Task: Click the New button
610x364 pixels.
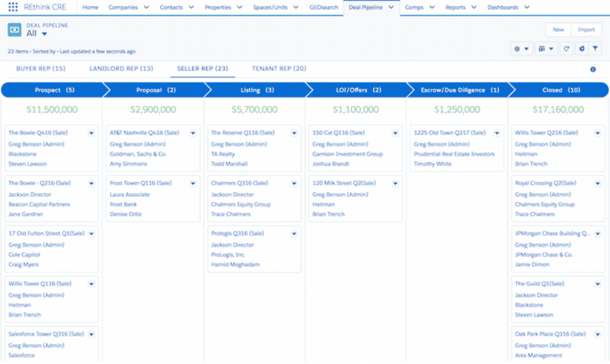Action: click(x=558, y=29)
